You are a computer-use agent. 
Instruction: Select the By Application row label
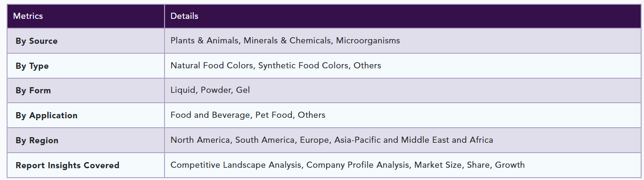point(46,115)
